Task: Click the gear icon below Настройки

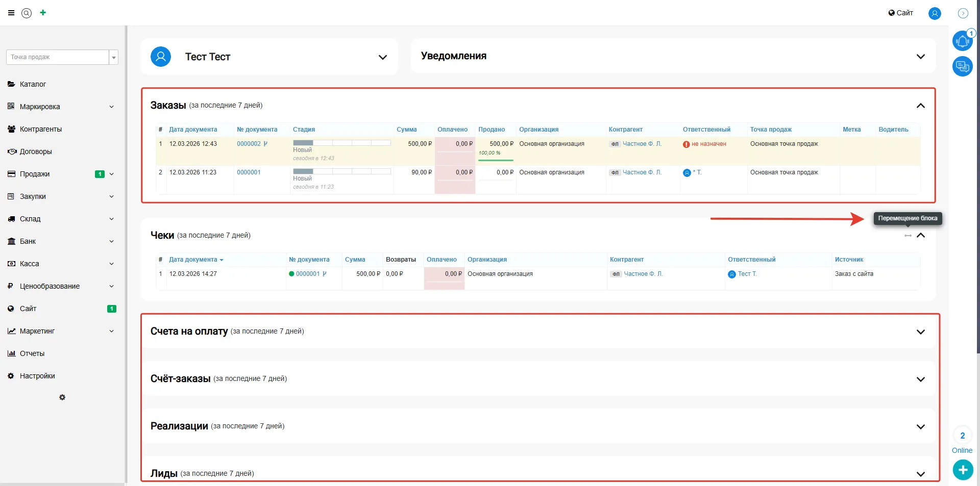Action: 62,397
